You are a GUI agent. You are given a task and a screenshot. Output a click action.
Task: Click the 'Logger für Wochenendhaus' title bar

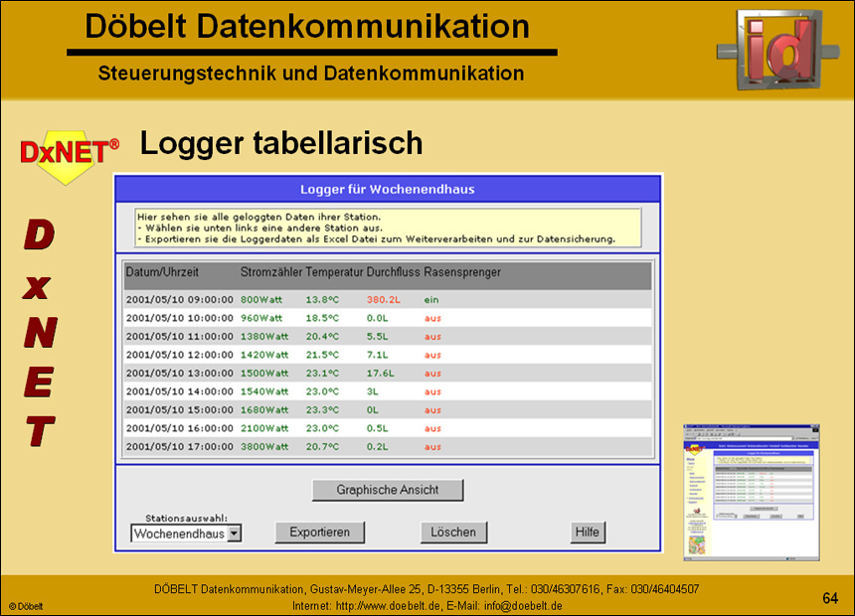coord(388,188)
